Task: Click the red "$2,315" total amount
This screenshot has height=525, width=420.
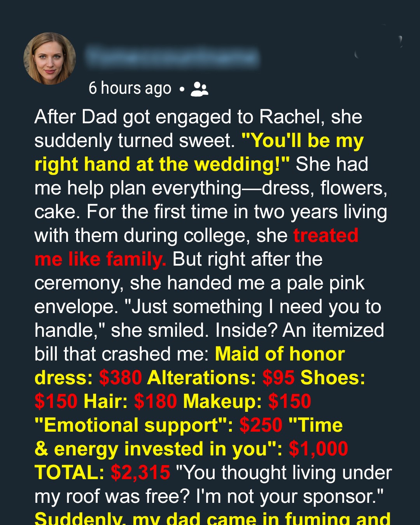Action: point(140,473)
